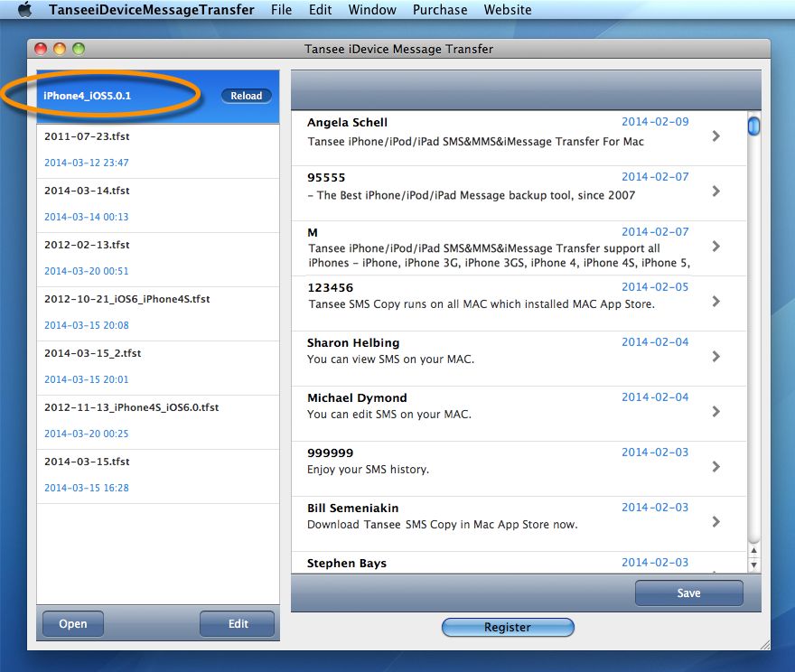
Task: Click the sender number 999999
Action: click(330, 453)
